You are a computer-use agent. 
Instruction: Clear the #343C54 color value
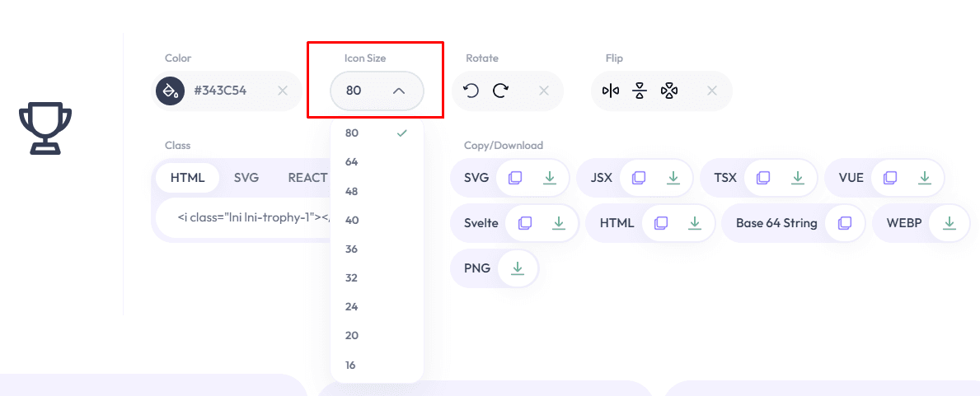(283, 91)
